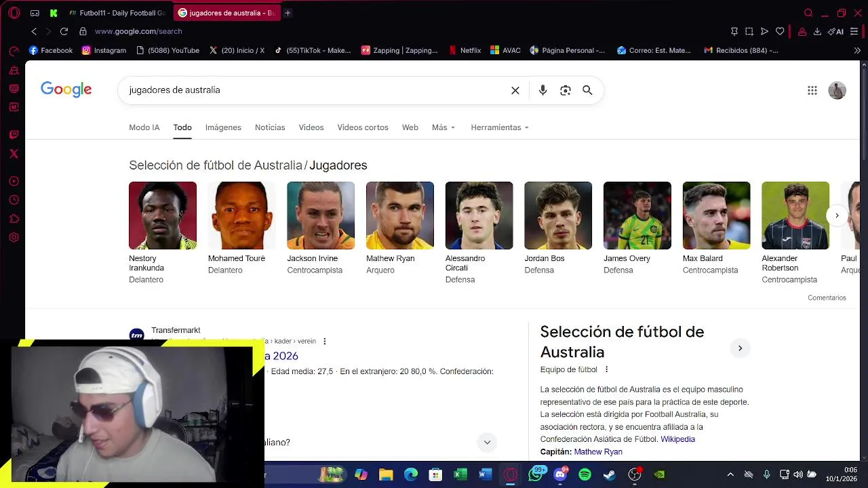Screen dimensions: 868x488
Task: Select the Imágenes search tab
Action: 223,127
